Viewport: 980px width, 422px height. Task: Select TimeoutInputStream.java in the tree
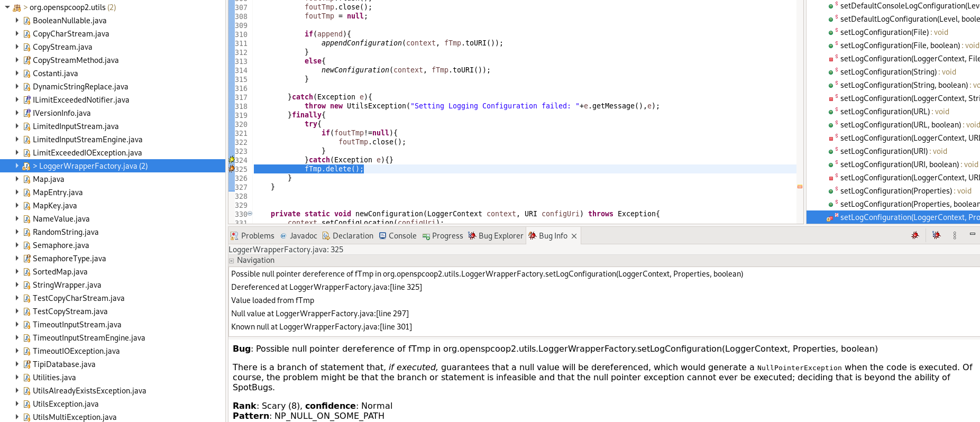[77, 325]
